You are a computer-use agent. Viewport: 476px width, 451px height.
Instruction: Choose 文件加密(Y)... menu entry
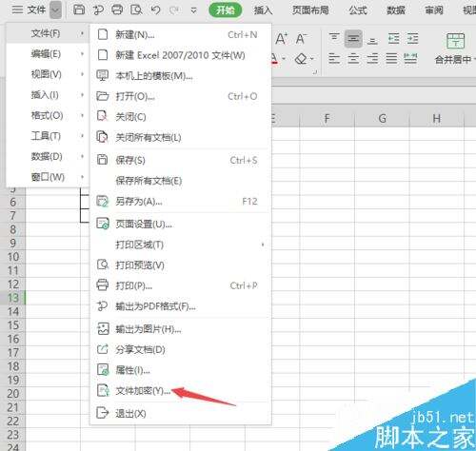pos(181,391)
